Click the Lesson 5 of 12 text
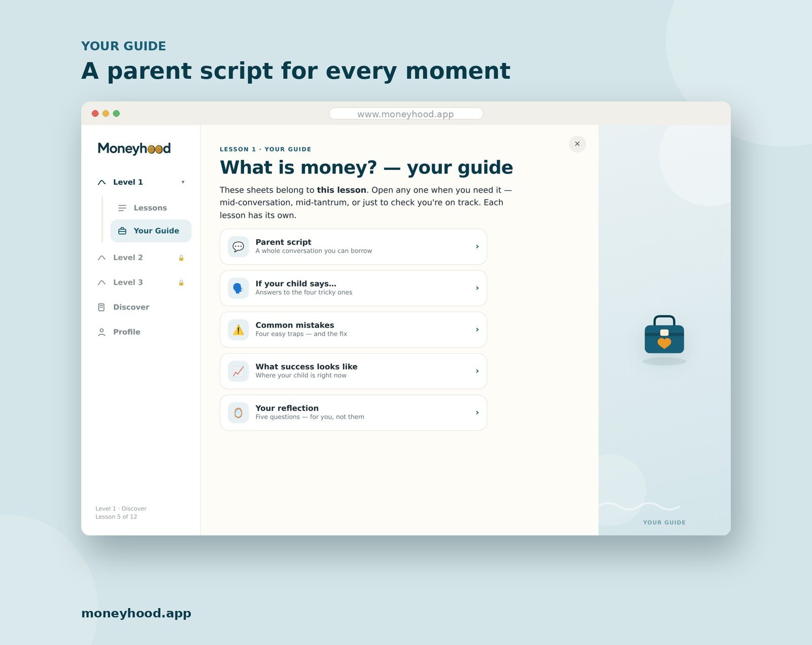 click(x=116, y=517)
